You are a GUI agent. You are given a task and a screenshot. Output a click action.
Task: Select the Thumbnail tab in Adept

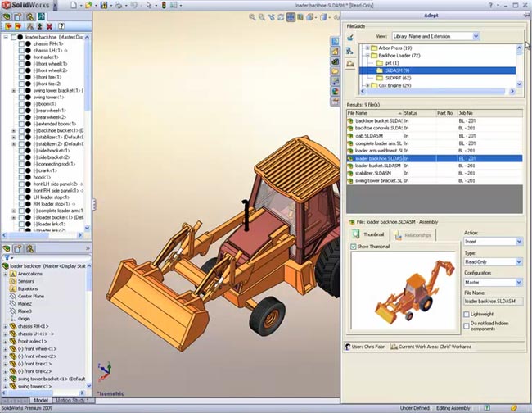[369, 234]
